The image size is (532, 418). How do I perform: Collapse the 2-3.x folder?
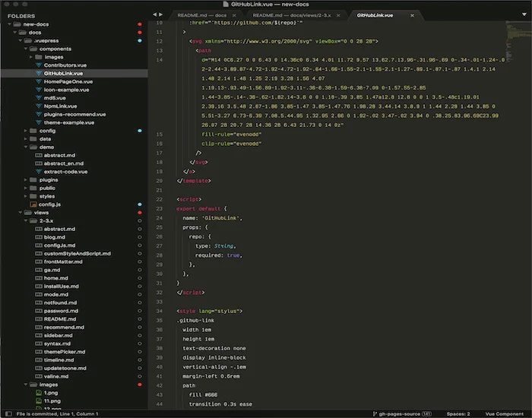[26, 220]
